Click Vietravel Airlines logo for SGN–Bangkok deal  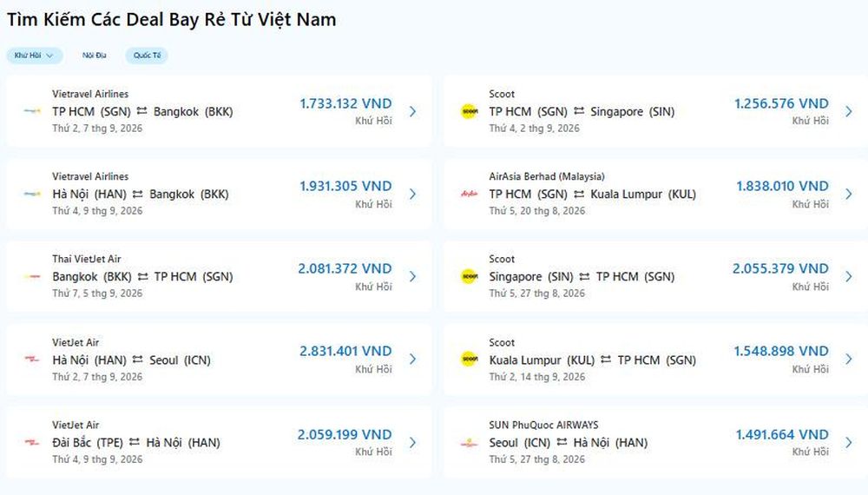(32, 111)
